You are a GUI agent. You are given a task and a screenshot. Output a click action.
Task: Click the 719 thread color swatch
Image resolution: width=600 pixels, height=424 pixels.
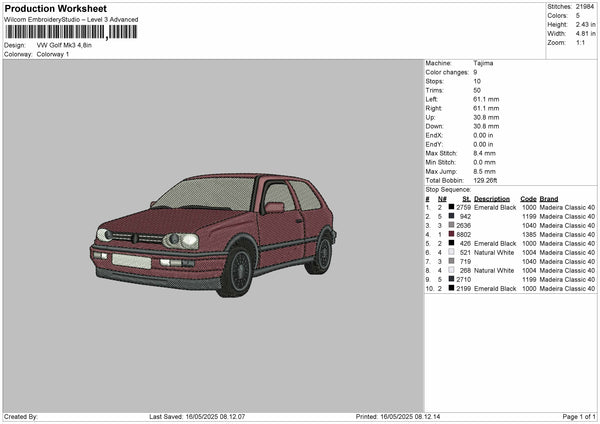(x=452, y=261)
